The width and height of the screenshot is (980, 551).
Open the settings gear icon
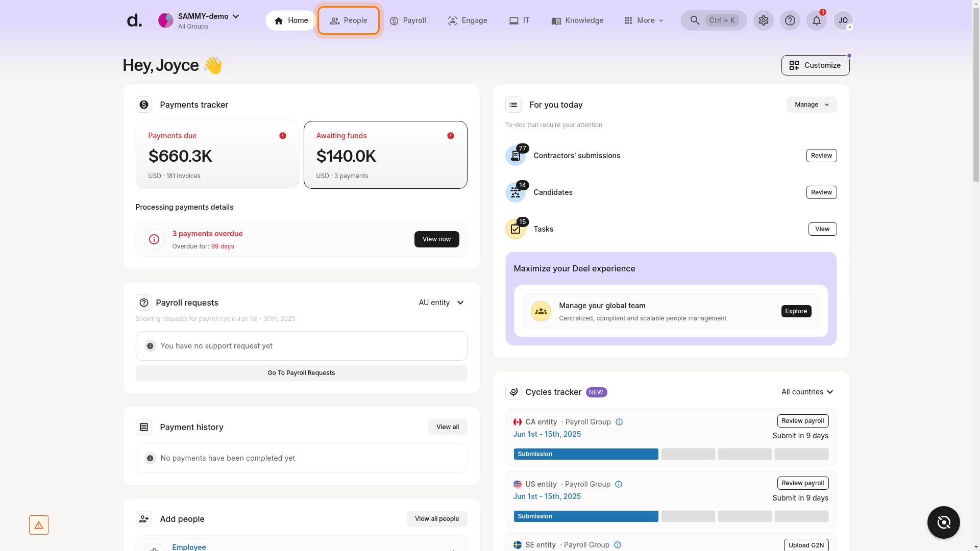(763, 20)
